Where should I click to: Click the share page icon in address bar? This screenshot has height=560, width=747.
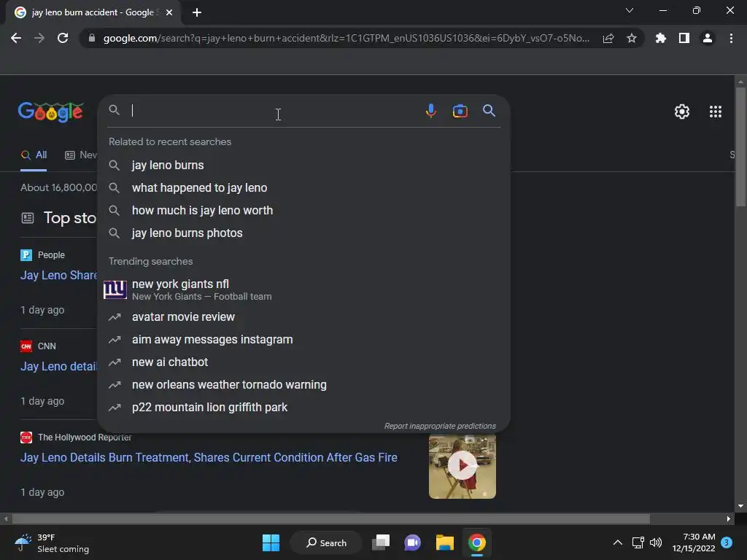608,38
